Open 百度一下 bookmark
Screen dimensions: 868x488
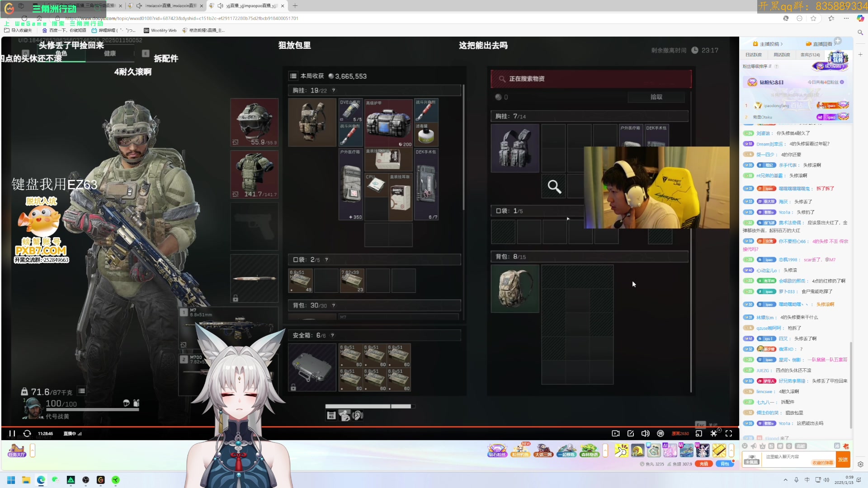tap(64, 30)
